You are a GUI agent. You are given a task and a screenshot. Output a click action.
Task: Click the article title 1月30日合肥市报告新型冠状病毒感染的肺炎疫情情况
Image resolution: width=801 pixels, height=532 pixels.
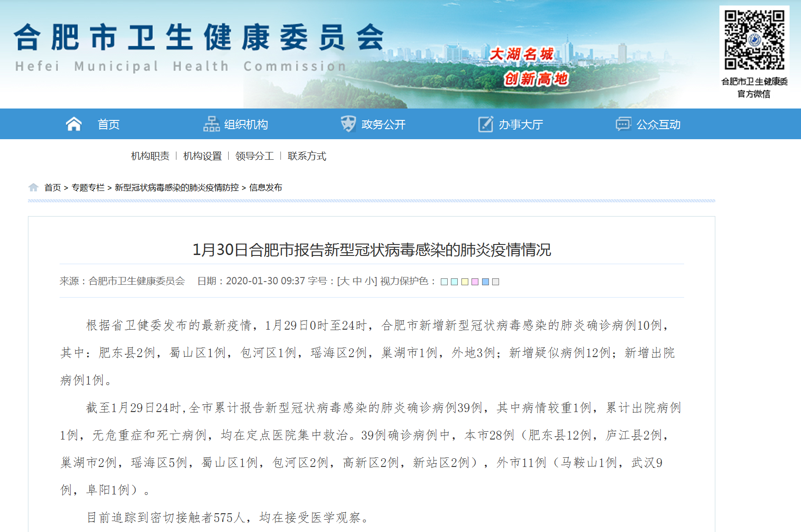[372, 250]
